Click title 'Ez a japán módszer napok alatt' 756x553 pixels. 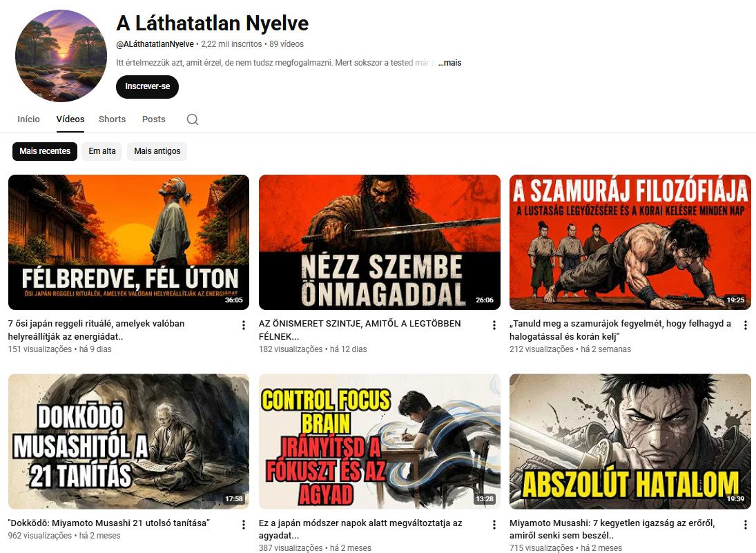(360, 529)
